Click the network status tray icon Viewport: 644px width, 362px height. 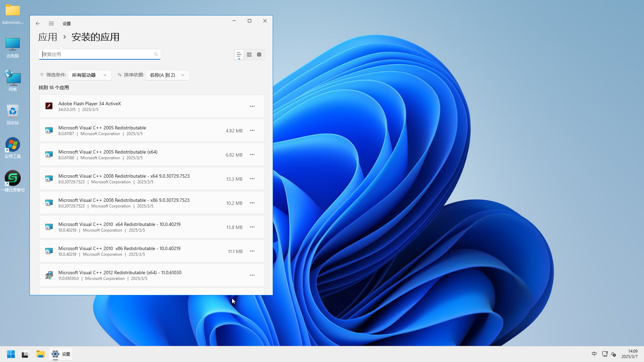tap(605, 354)
